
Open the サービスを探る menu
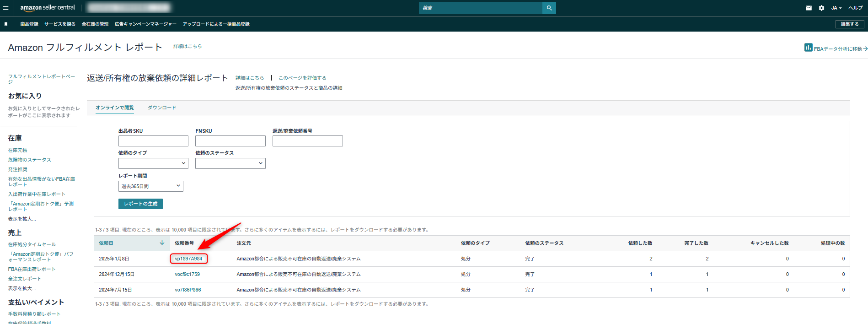tap(60, 24)
